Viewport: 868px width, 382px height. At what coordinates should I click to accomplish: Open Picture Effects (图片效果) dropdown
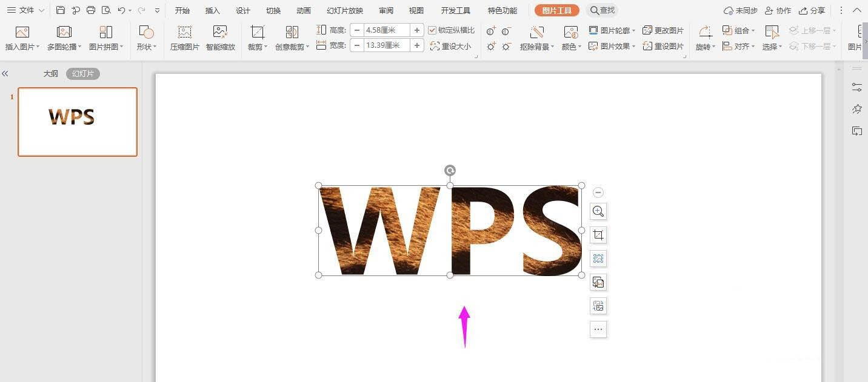pos(612,46)
